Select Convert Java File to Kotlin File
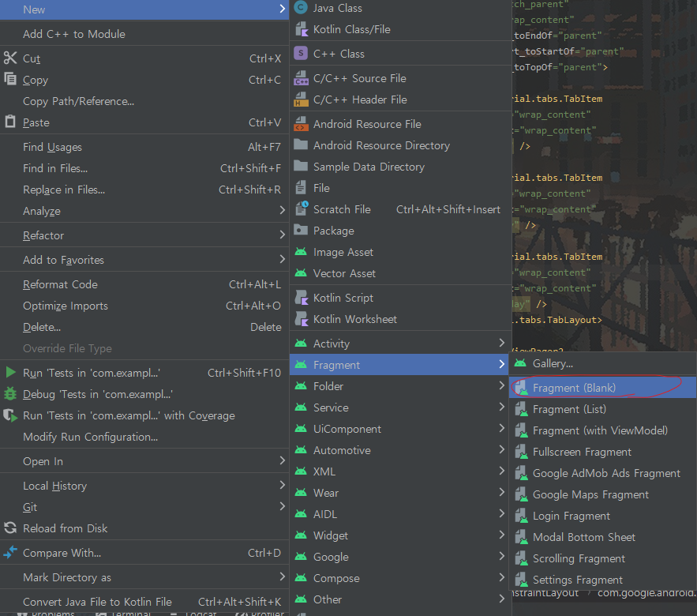The height and width of the screenshot is (616, 697). (x=144, y=602)
